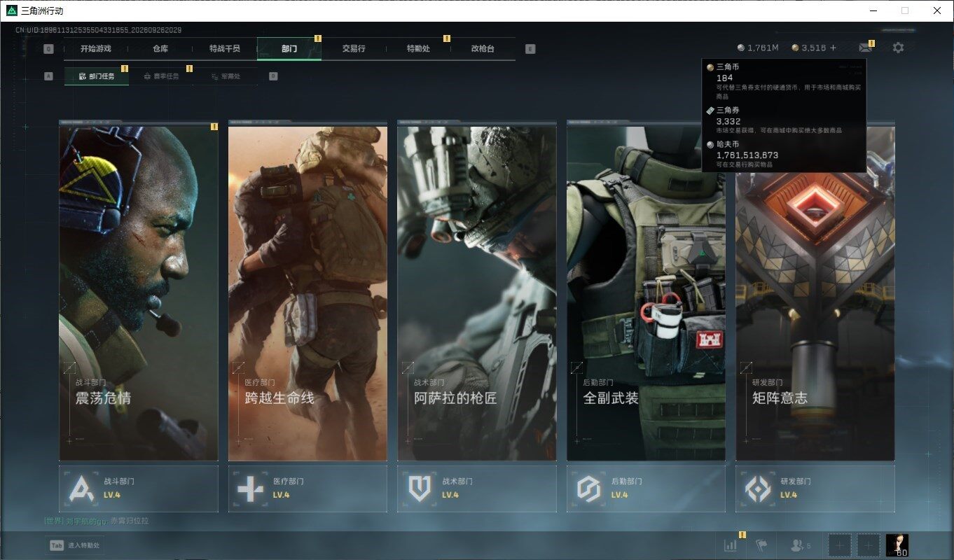Open the player avatar showing level 60
The image size is (954, 560).
[x=897, y=545]
